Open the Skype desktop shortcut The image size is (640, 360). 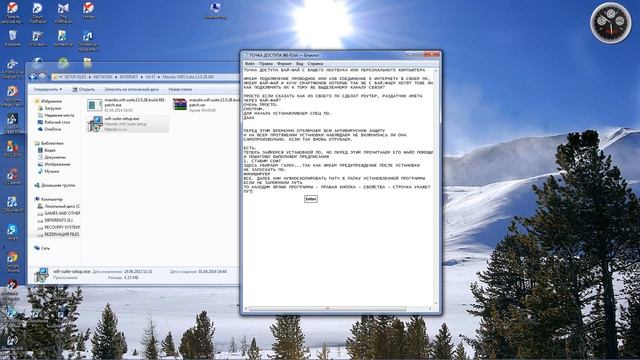tap(12, 232)
